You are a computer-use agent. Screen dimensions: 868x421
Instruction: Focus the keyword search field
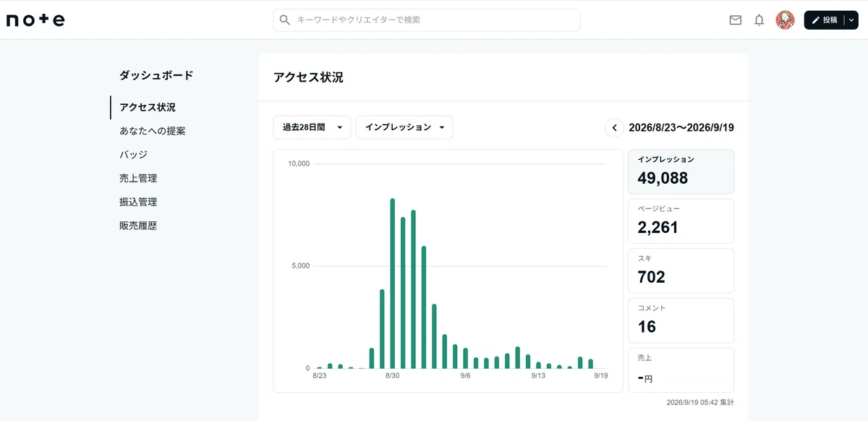click(427, 20)
